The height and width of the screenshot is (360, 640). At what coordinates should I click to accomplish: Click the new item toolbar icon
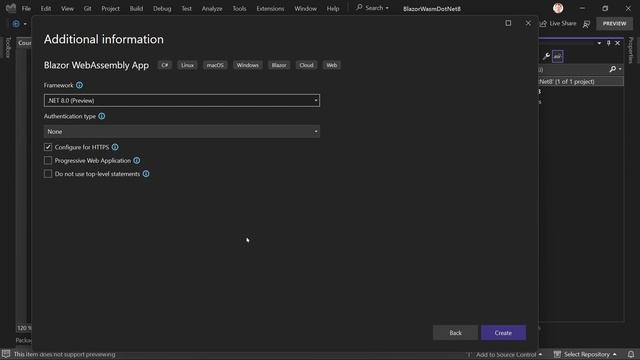[x=16, y=24]
